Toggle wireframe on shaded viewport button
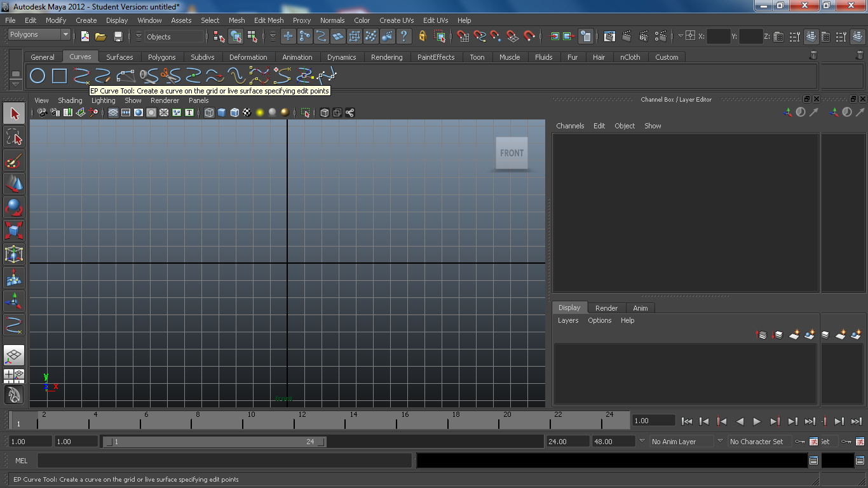 tap(234, 112)
